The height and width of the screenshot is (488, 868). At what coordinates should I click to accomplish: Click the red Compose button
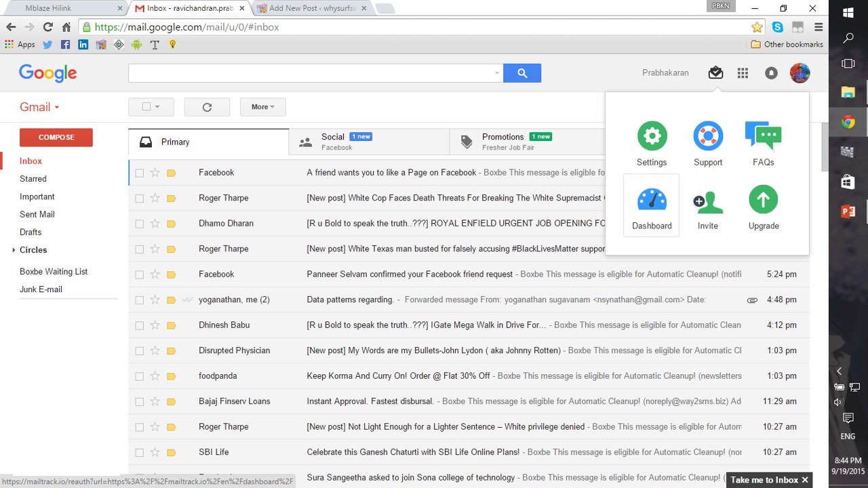click(x=56, y=137)
